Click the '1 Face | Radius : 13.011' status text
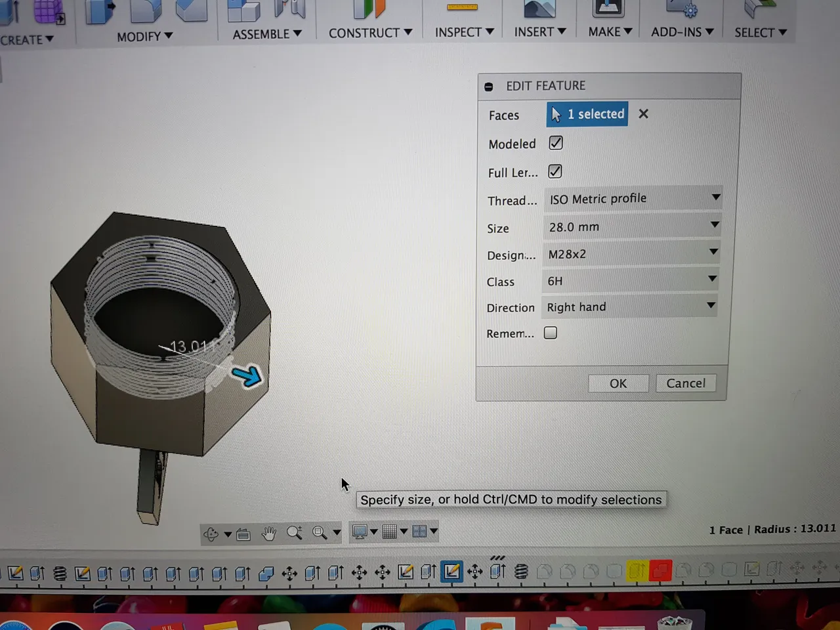 [x=772, y=529]
